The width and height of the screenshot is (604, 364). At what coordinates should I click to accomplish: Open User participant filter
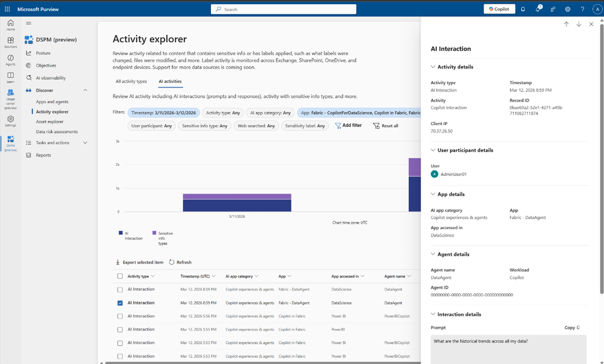(151, 126)
